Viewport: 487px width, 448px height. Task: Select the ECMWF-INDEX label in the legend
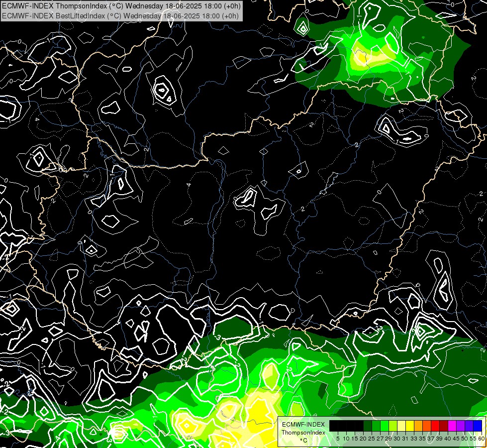[x=303, y=425]
